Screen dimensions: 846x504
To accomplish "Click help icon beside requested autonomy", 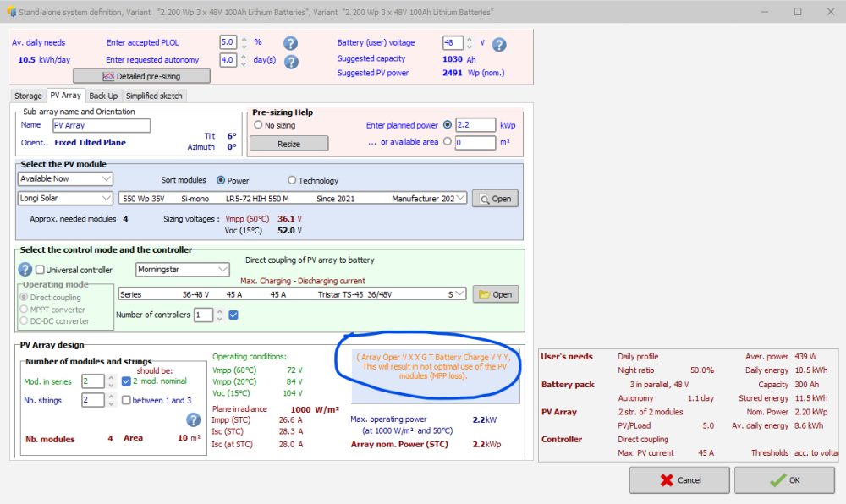I will point(290,62).
